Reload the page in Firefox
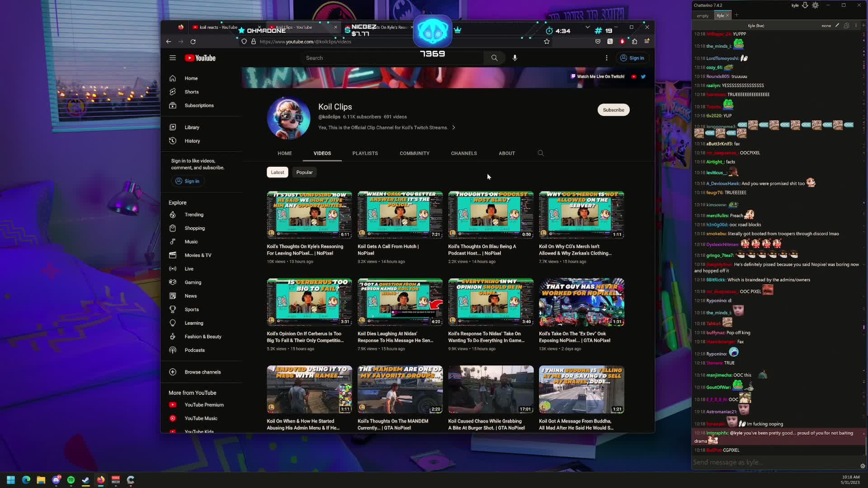 pyautogui.click(x=193, y=42)
